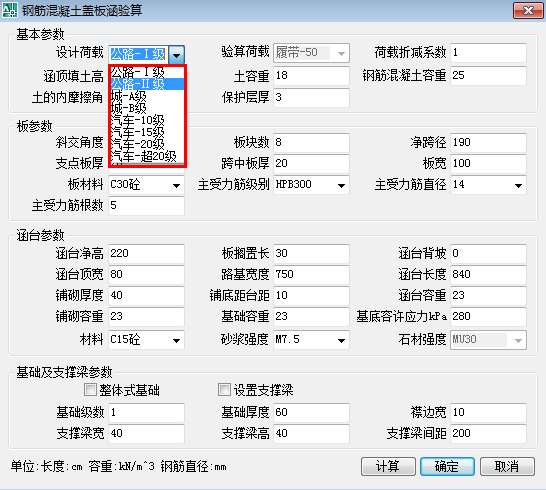
Task: Enable the 整体式基础 checkbox
Action: point(90,389)
